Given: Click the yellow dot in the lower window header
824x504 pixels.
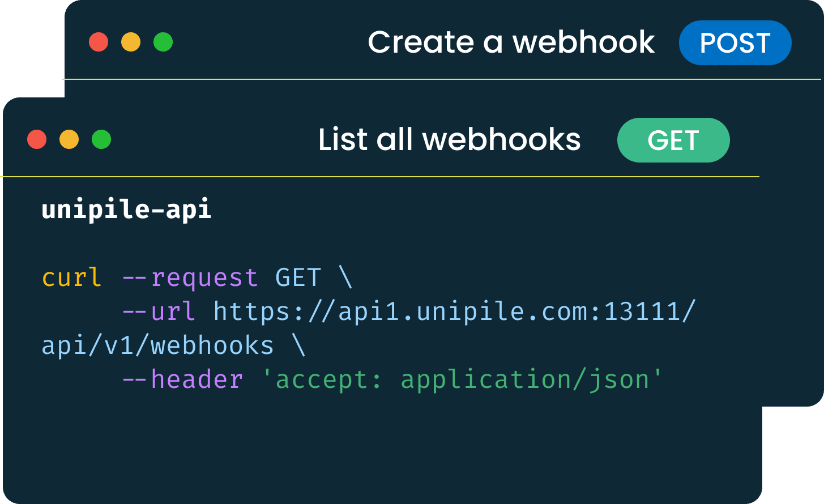Looking at the screenshot, I should [x=69, y=140].
